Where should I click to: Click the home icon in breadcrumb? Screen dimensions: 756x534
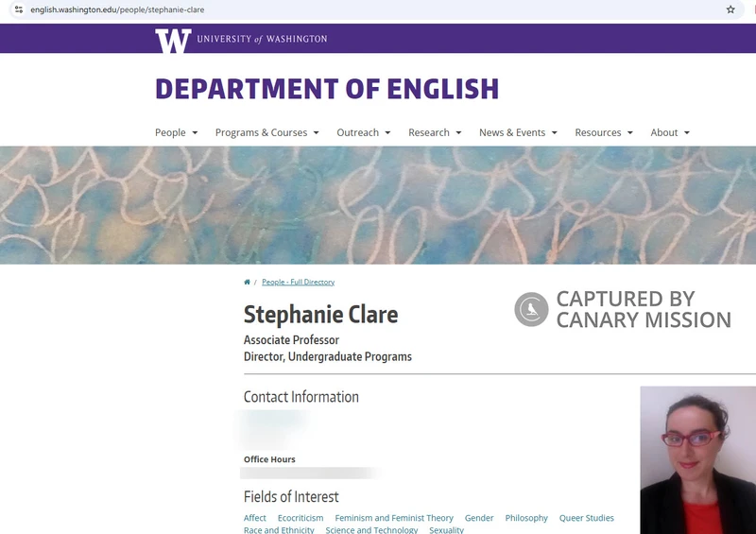pyautogui.click(x=247, y=282)
